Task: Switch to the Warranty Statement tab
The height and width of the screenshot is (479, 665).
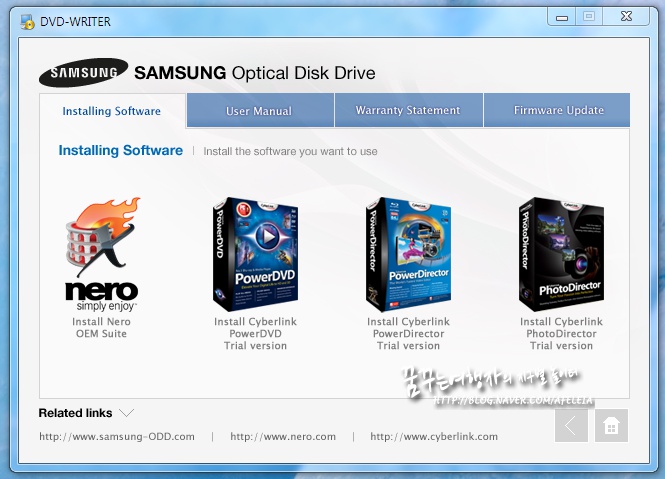Action: tap(408, 110)
